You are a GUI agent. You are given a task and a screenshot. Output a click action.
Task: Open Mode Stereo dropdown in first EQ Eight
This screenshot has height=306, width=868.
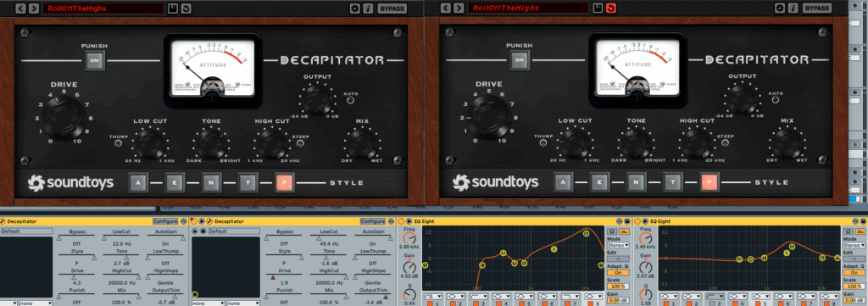click(x=618, y=245)
